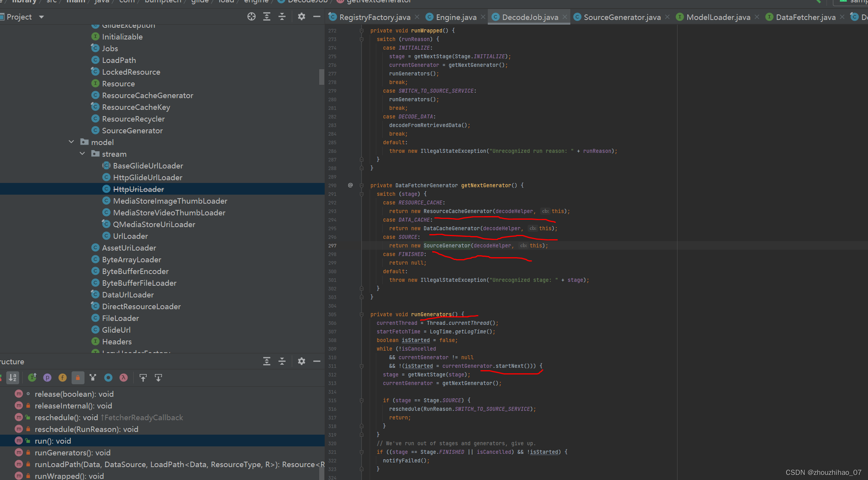Hide the Structure tool window
Image resolution: width=868 pixels, height=480 pixels.
click(317, 361)
